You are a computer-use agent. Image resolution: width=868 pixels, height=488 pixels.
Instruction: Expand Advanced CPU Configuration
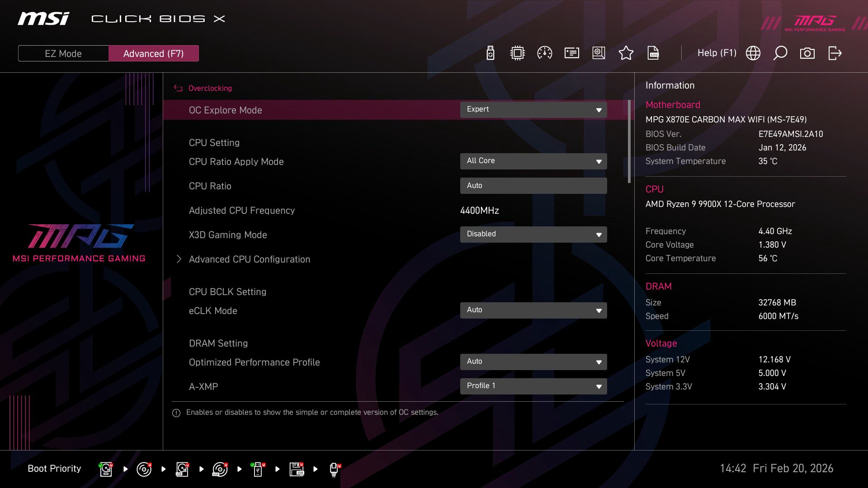point(250,259)
